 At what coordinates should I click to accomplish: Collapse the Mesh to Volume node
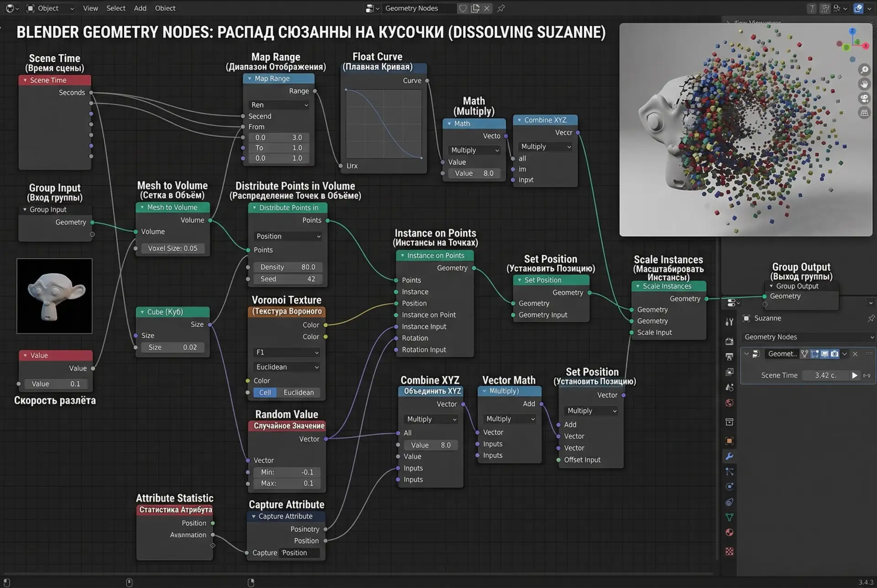(142, 207)
